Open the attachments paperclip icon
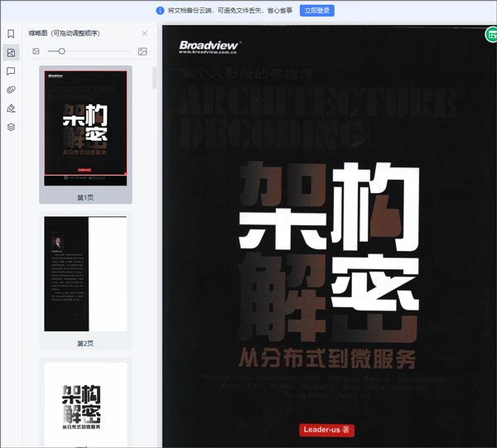 pyautogui.click(x=11, y=89)
